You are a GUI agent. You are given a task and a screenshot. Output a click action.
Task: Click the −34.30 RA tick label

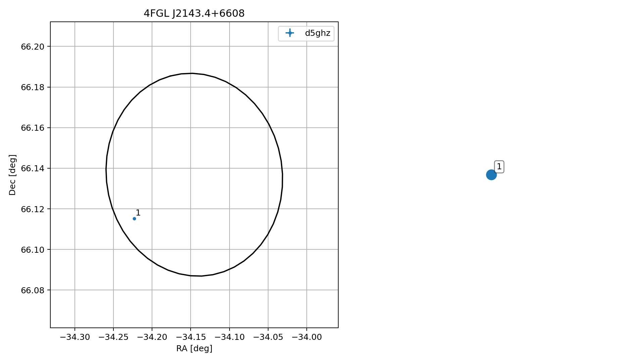tap(75, 337)
